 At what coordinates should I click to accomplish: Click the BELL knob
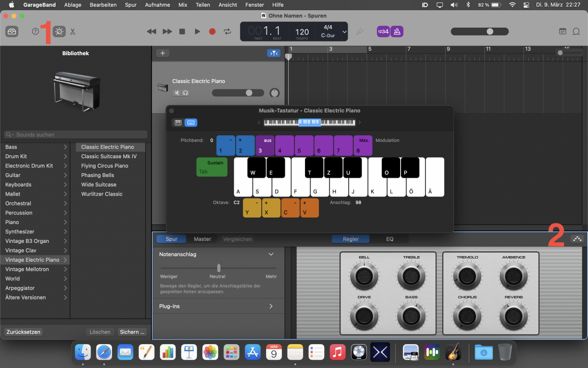364,276
